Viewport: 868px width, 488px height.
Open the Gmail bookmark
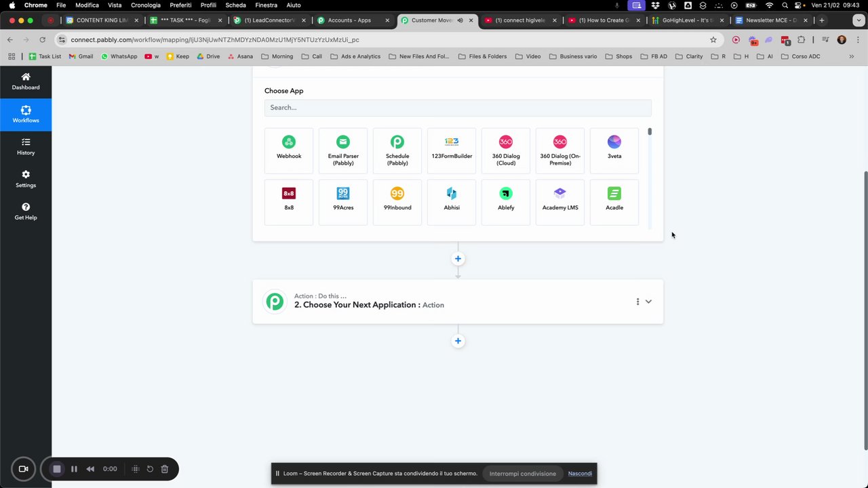tap(80, 56)
